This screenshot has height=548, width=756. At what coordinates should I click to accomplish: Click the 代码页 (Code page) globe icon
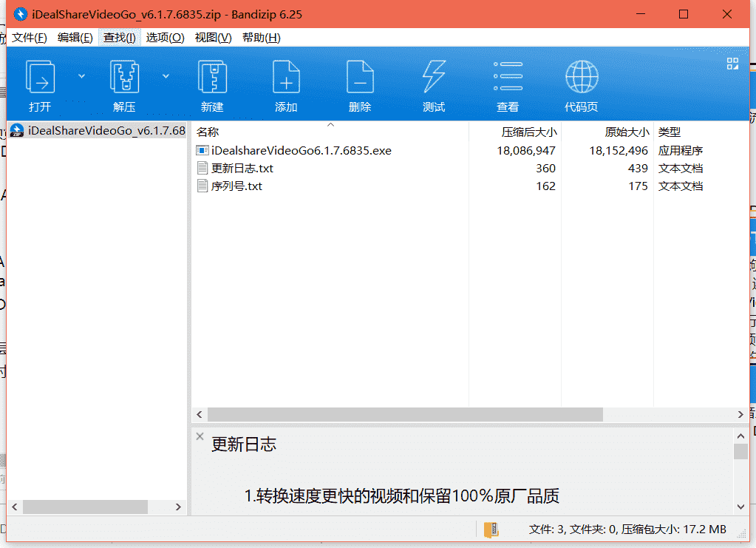[x=582, y=77]
